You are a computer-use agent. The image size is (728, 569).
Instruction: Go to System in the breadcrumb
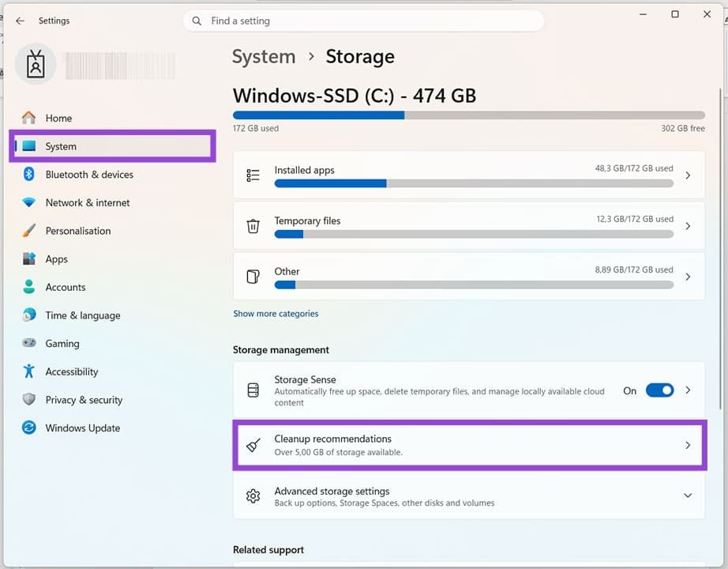(264, 57)
